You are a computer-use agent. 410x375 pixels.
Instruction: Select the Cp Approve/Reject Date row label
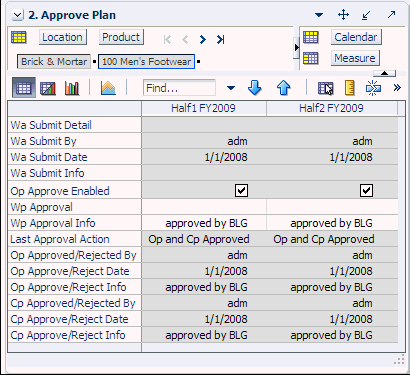(75, 319)
